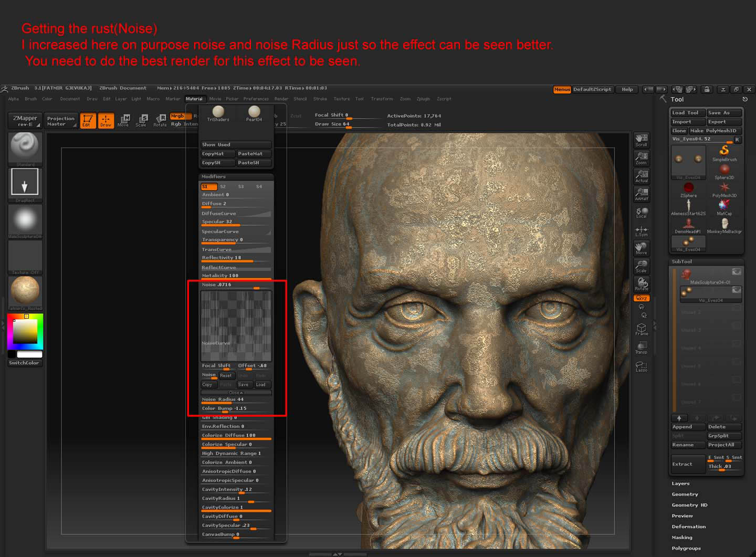Click the SwitchColor button

point(25,363)
